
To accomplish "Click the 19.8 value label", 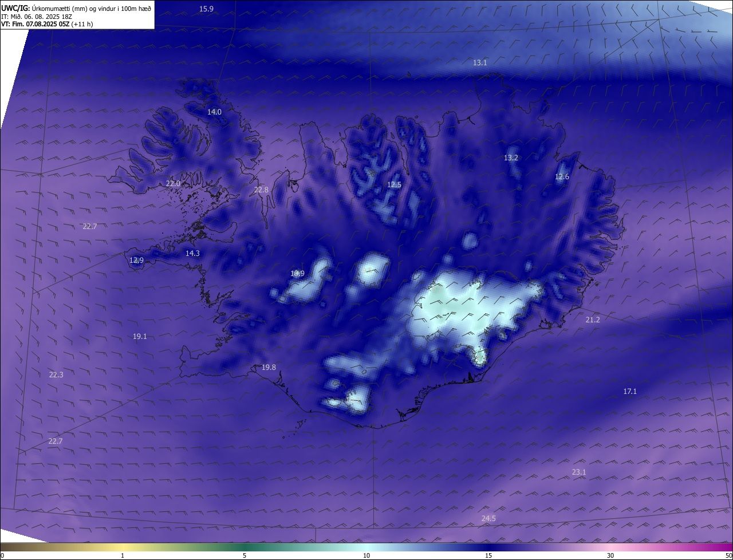I will click(x=269, y=367).
